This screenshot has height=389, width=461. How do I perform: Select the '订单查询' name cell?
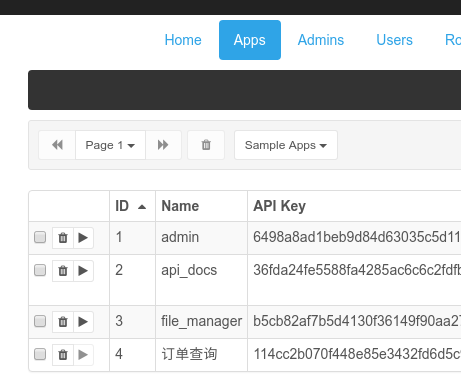tap(189, 354)
